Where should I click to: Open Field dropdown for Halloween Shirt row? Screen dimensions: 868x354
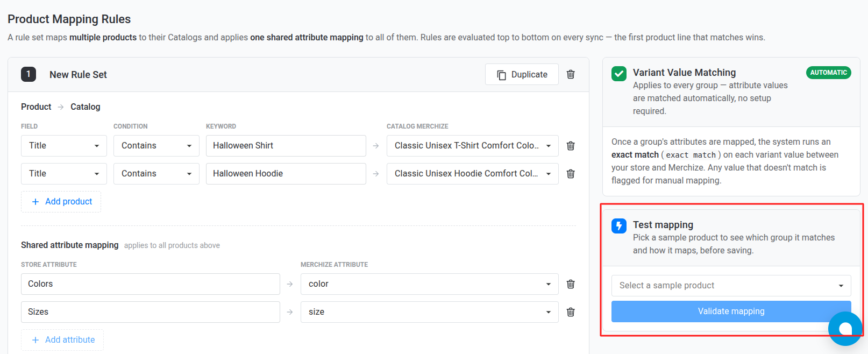[64, 146]
